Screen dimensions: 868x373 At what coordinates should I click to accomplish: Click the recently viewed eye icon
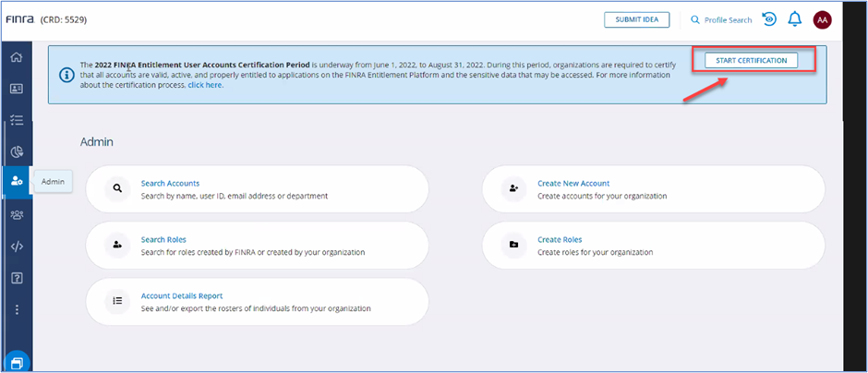769,19
